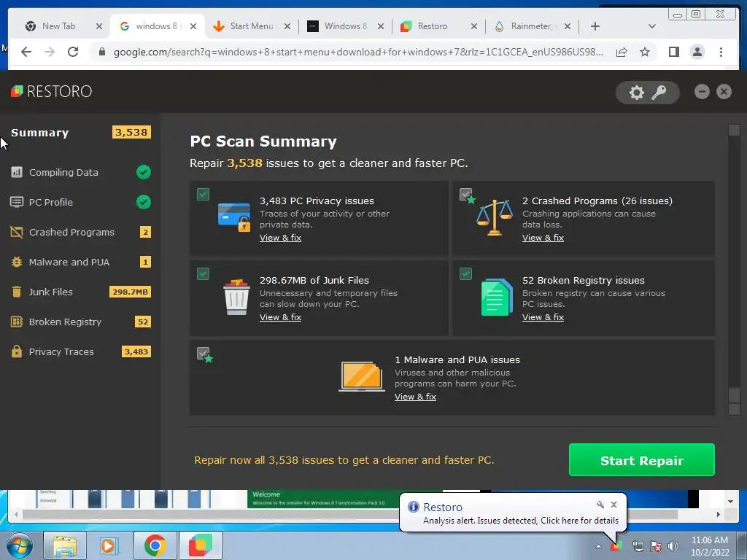Click the Restoro logo in the header
Screen dimensions: 747x560
52,91
